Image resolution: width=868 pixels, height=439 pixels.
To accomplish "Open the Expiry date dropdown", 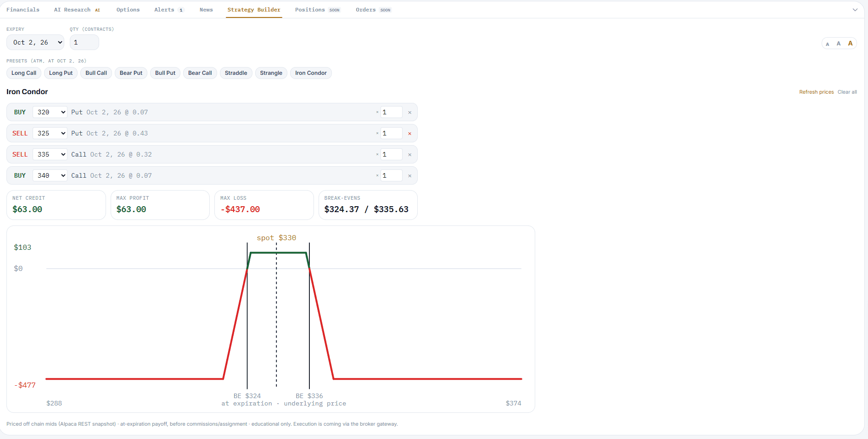I will pos(35,42).
